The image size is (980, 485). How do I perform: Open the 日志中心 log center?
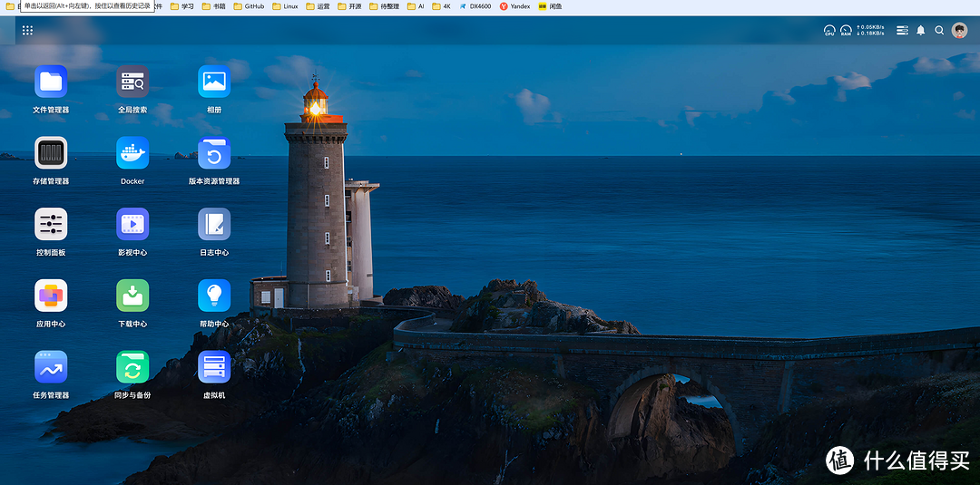pyautogui.click(x=214, y=224)
